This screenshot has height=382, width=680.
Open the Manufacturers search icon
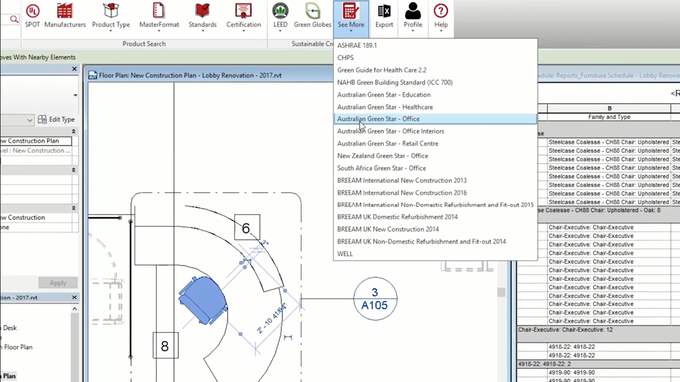[65, 16]
